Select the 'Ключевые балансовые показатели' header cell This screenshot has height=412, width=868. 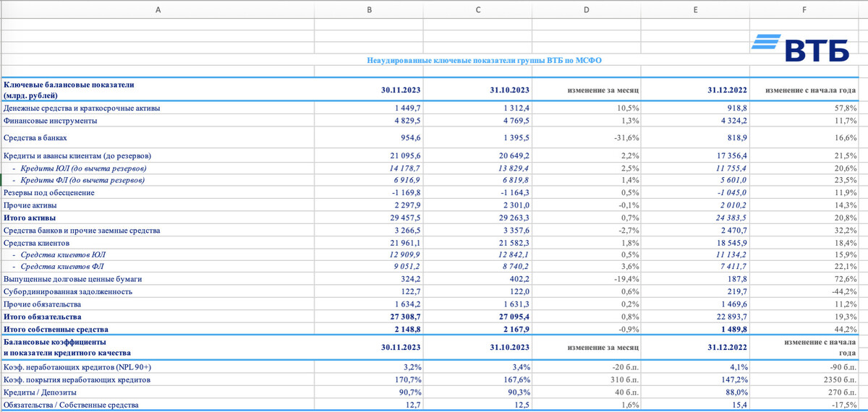point(158,90)
